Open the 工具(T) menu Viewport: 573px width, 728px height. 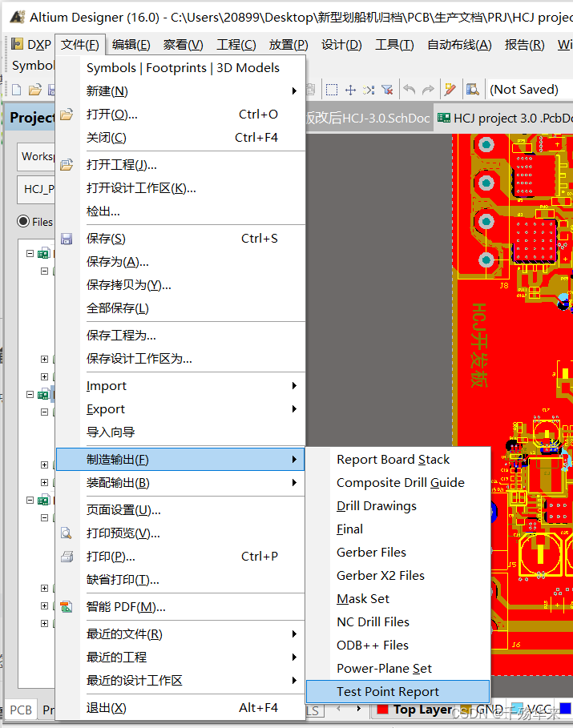tap(394, 45)
